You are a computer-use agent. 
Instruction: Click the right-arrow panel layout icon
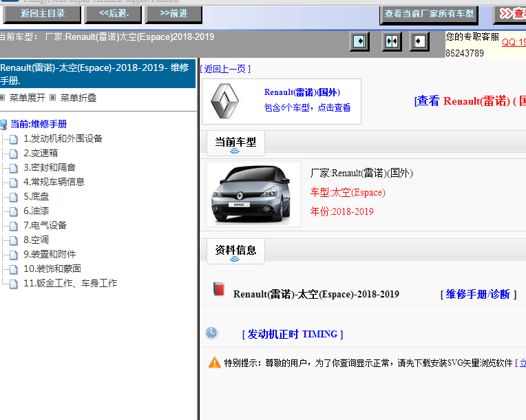click(359, 41)
